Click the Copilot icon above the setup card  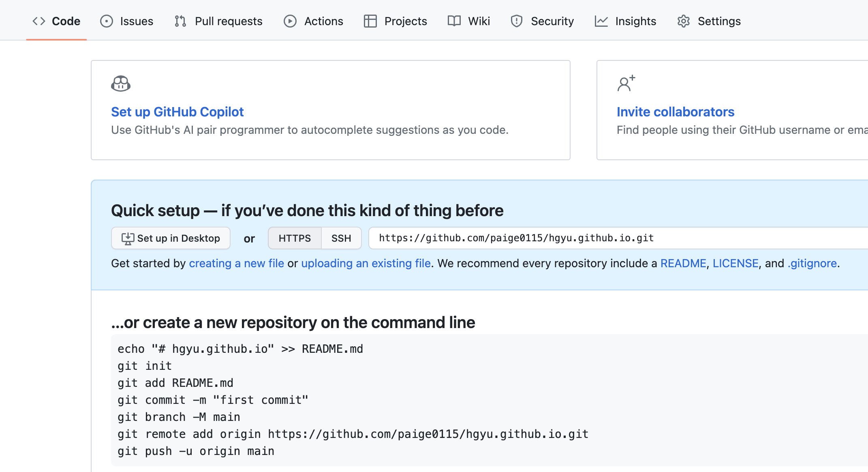[121, 84]
